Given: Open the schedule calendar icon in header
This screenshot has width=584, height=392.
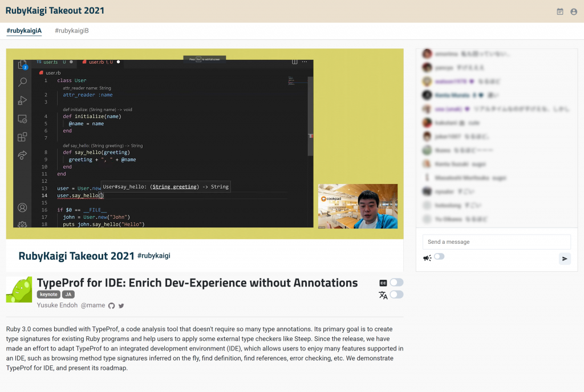Looking at the screenshot, I should (560, 11).
